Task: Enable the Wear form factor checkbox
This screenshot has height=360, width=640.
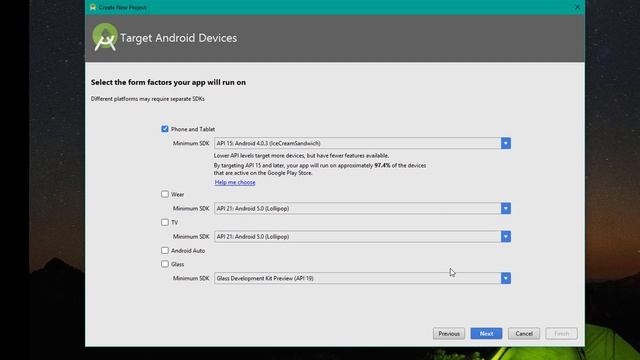Action: coord(165,194)
